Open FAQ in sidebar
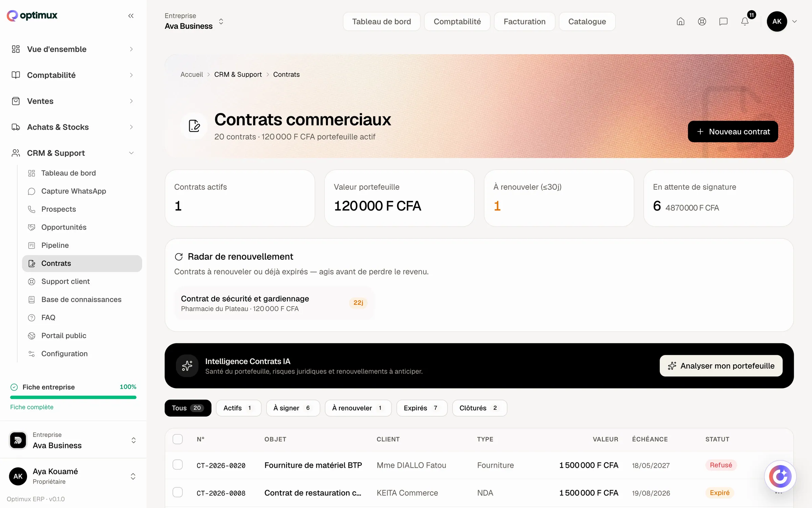812x508 pixels. (x=82, y=317)
